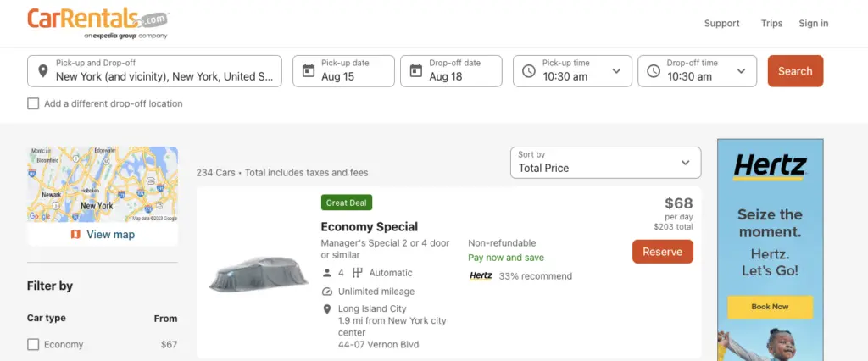Open the Support menu item

tap(721, 24)
